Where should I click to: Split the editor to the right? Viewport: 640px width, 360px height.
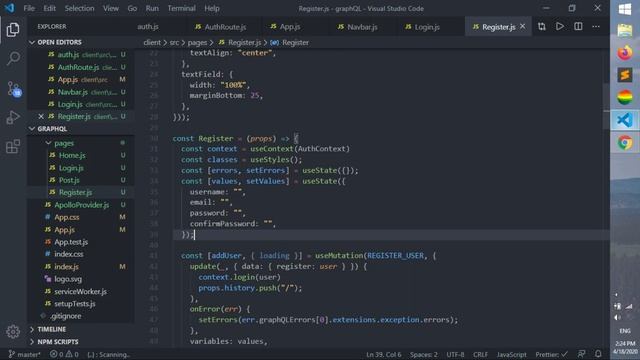(x=578, y=27)
